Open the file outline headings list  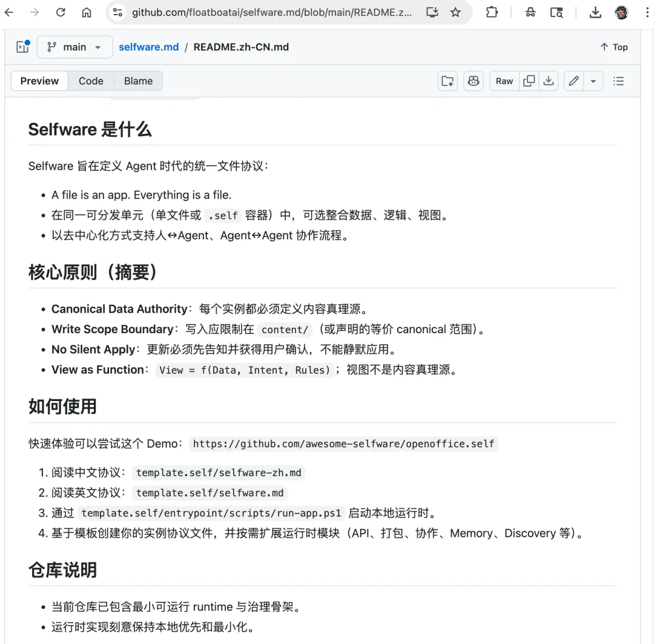coord(618,81)
